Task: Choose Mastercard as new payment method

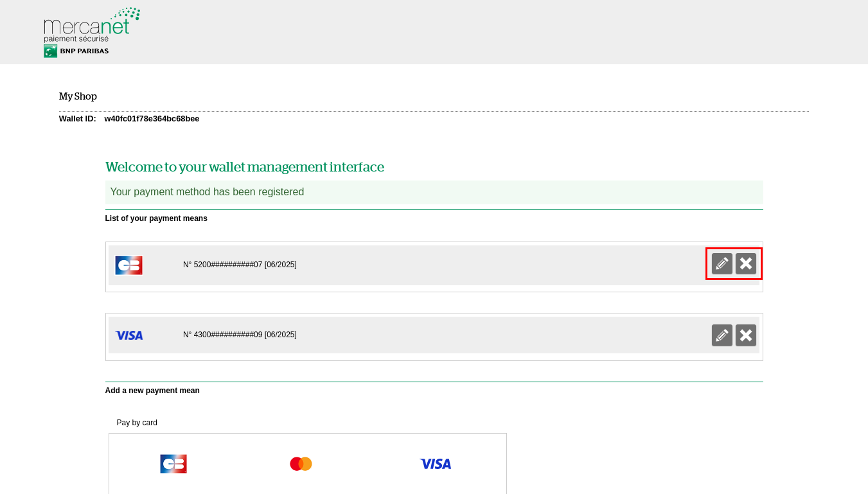Action: [301, 464]
